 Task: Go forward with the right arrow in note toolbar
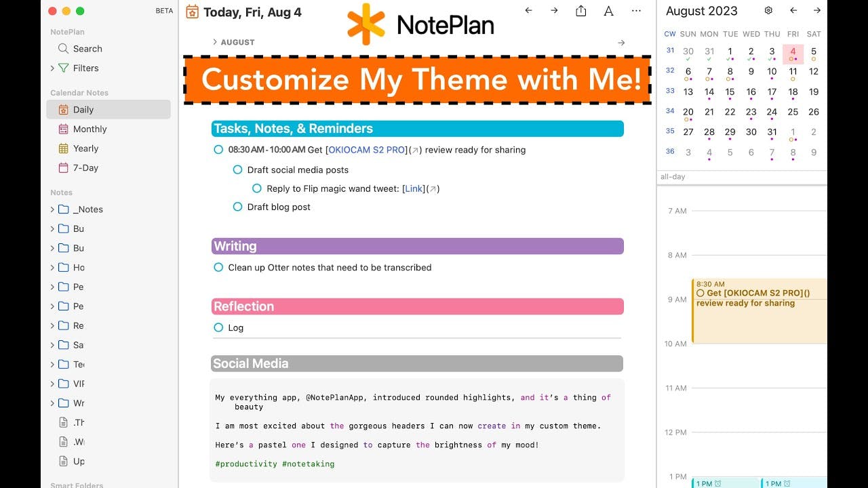tap(554, 11)
